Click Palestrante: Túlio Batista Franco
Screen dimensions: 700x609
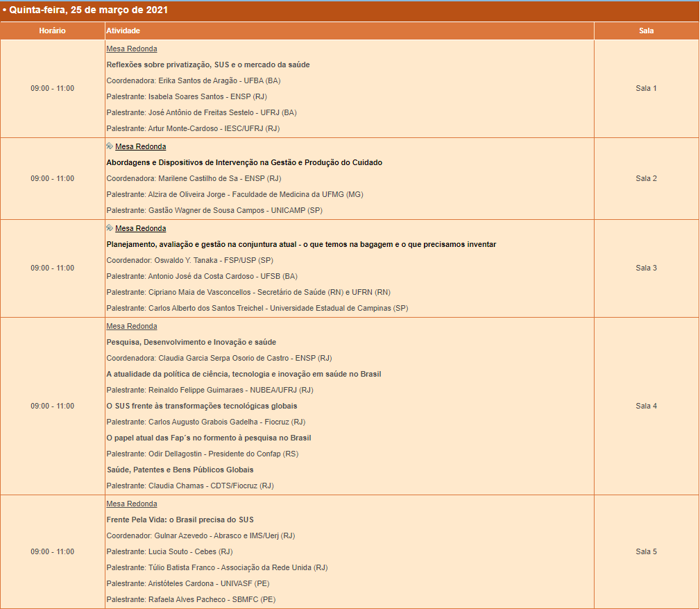217,568
